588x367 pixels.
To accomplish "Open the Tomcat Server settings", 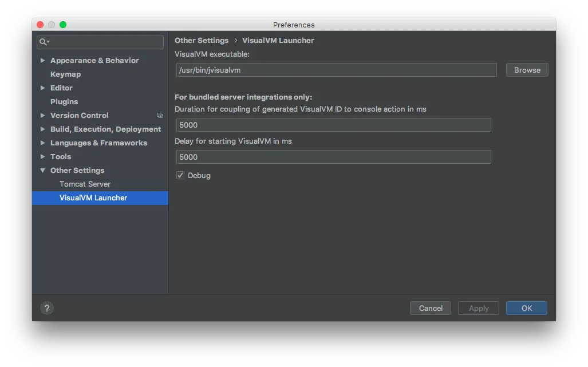I will coord(85,184).
